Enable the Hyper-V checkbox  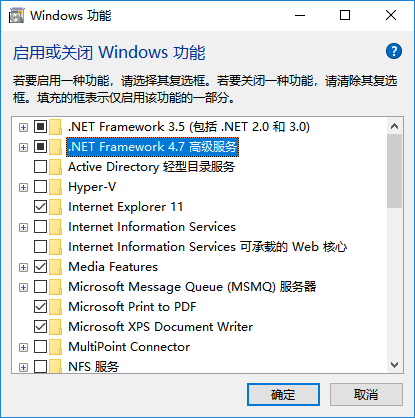tap(40, 187)
